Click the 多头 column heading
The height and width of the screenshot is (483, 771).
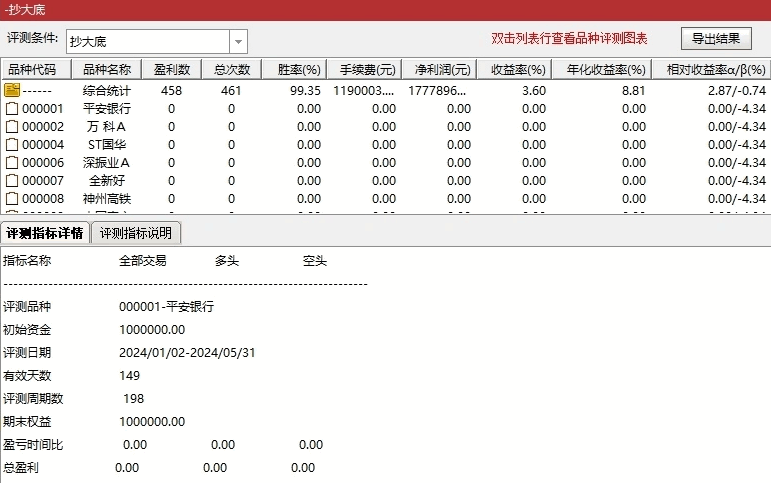point(227,261)
